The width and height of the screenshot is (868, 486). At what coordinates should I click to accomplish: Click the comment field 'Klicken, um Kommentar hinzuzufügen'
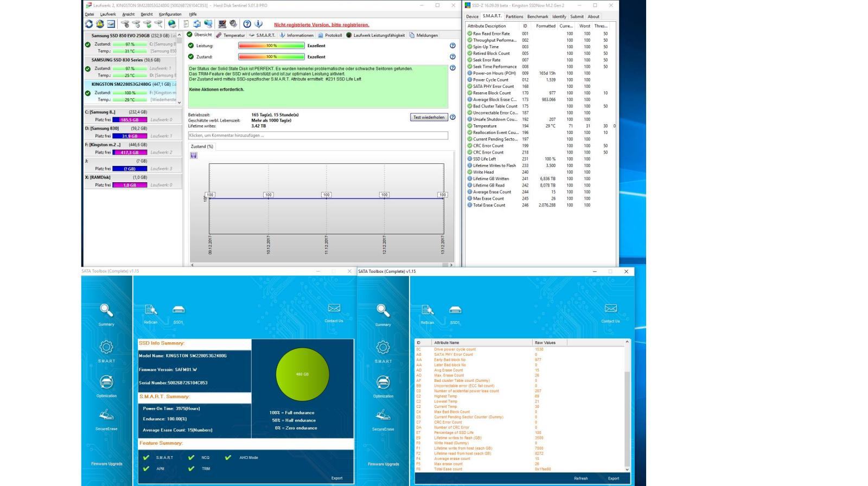click(x=318, y=136)
